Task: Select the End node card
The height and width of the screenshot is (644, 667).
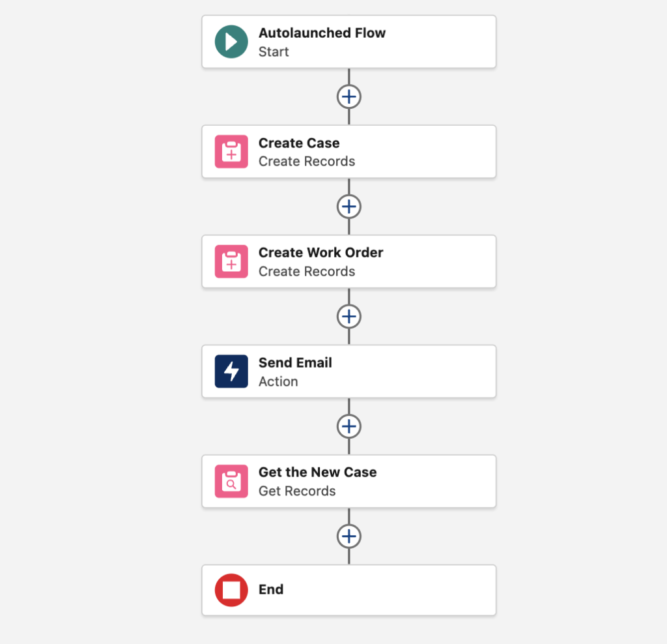Action: 349,589
